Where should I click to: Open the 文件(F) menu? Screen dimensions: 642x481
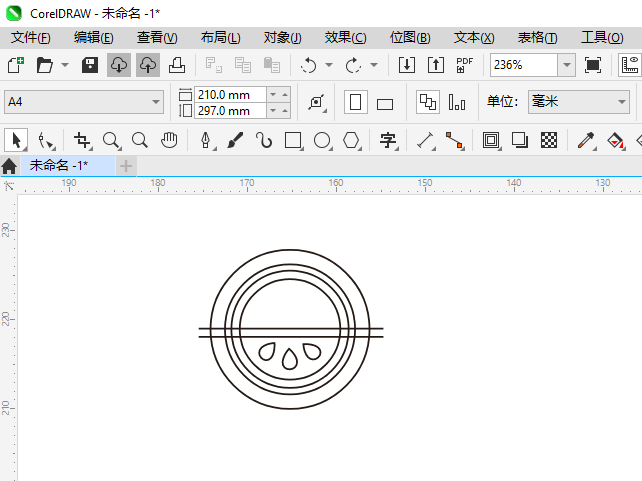(31, 38)
